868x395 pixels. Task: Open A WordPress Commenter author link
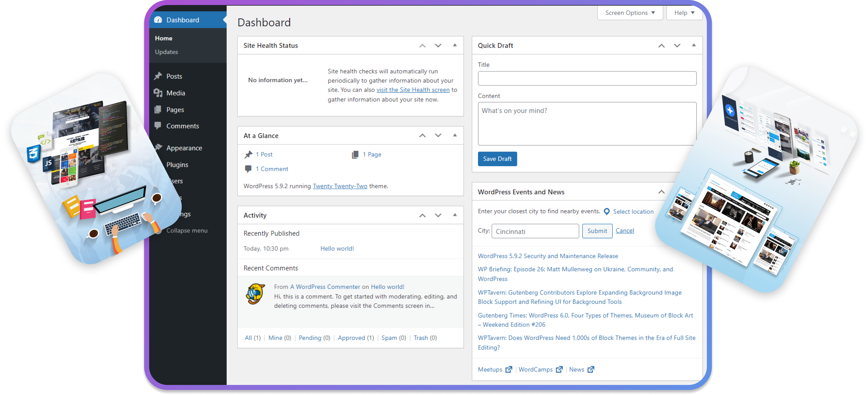pos(325,287)
